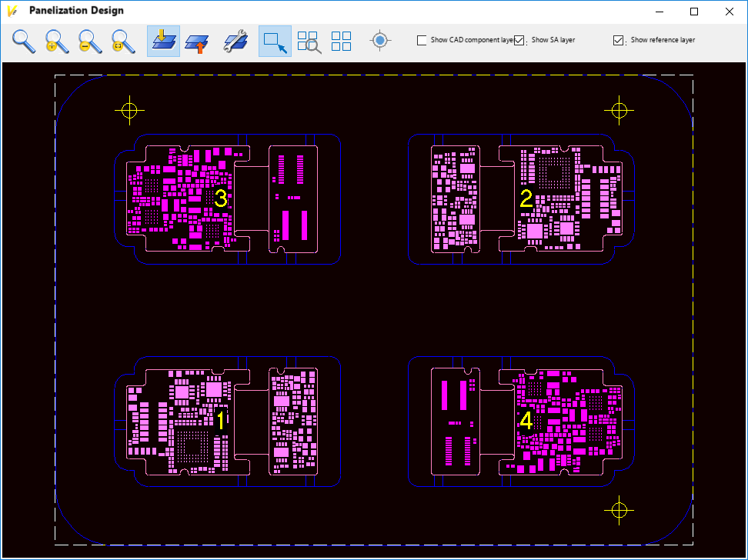Click the four-square panel grid icon

(x=342, y=41)
